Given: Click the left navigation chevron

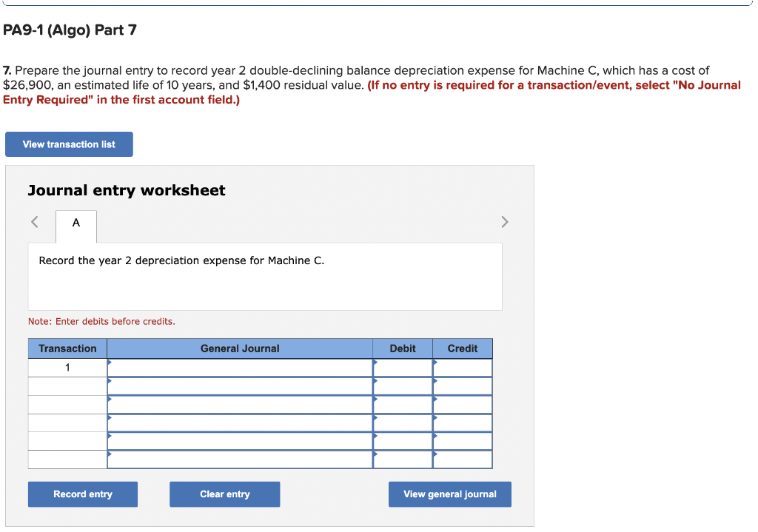Looking at the screenshot, I should click(33, 221).
